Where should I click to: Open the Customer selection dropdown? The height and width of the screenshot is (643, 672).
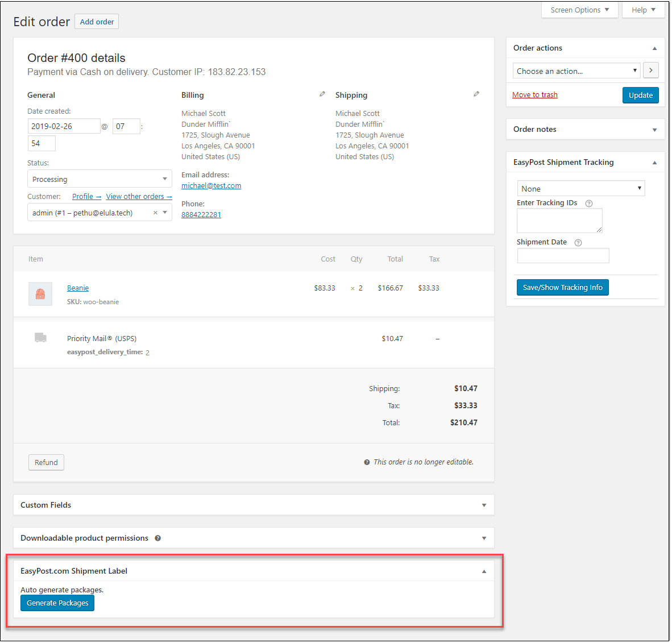pos(99,213)
